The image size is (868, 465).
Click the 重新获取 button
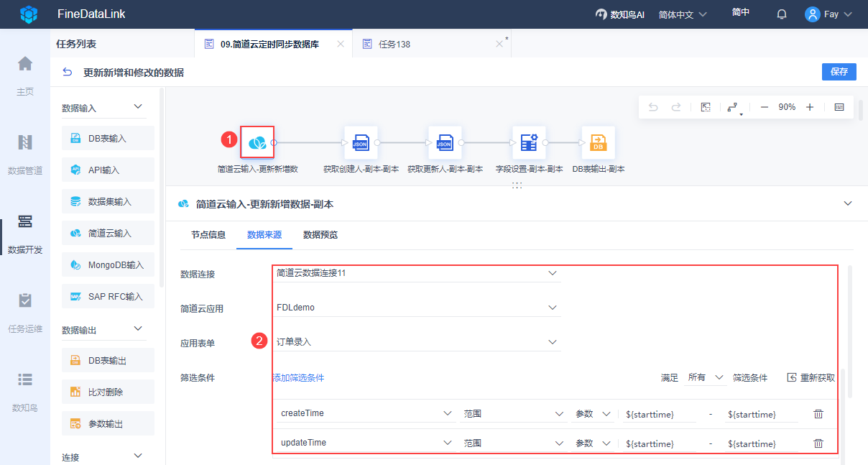(x=811, y=377)
